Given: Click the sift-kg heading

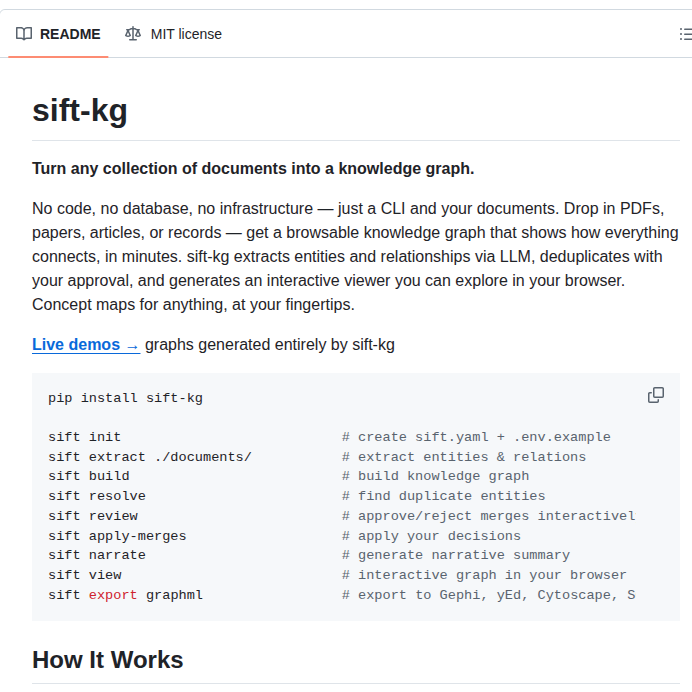Looking at the screenshot, I should (80, 110).
